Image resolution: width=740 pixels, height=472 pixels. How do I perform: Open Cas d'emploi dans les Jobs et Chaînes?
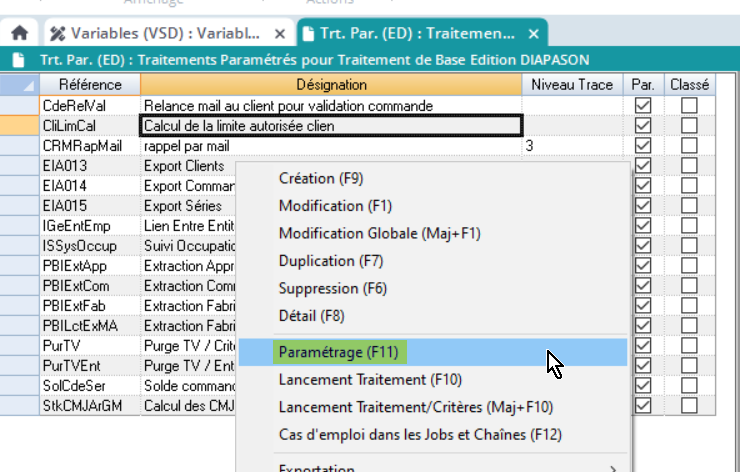point(419,435)
